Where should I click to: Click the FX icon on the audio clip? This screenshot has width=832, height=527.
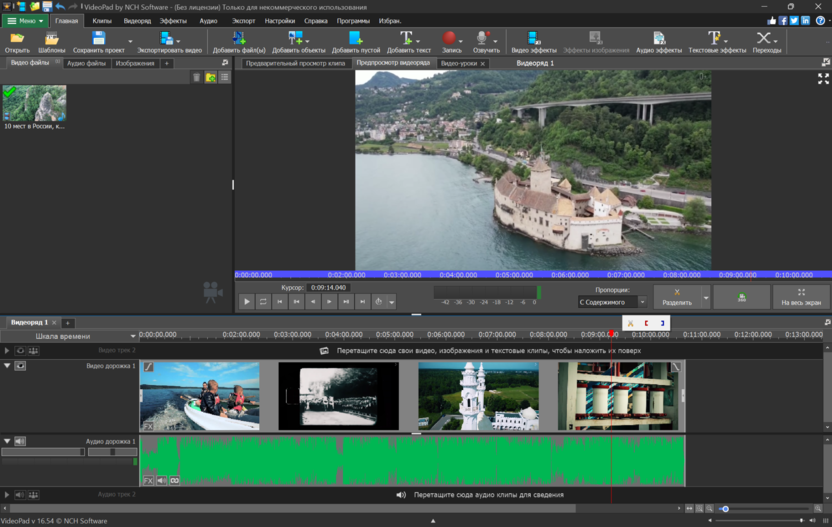pos(148,481)
